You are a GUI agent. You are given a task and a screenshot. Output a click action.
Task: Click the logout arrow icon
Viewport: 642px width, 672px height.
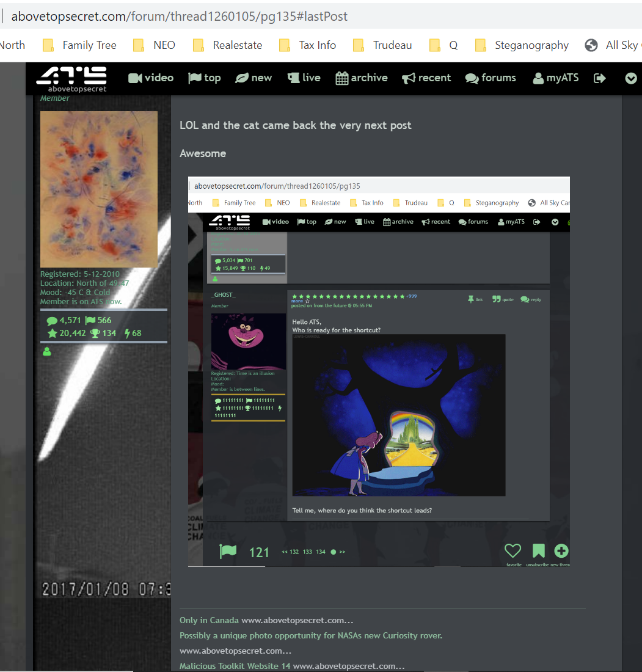pos(600,78)
